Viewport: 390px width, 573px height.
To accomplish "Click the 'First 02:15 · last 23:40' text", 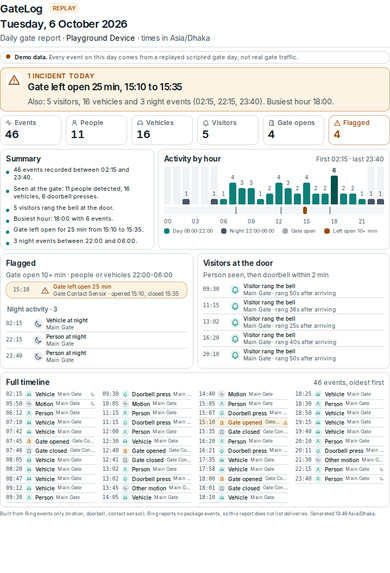I will tap(350, 159).
